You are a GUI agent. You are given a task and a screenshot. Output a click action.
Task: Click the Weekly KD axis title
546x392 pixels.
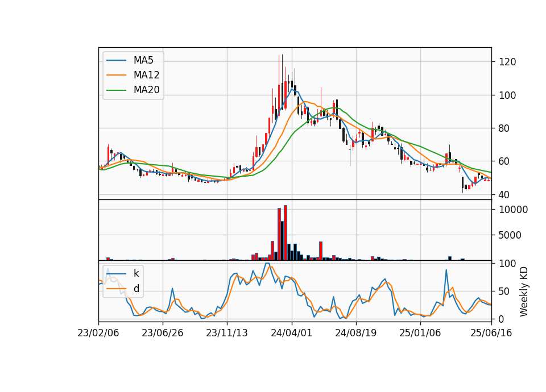click(x=524, y=291)
